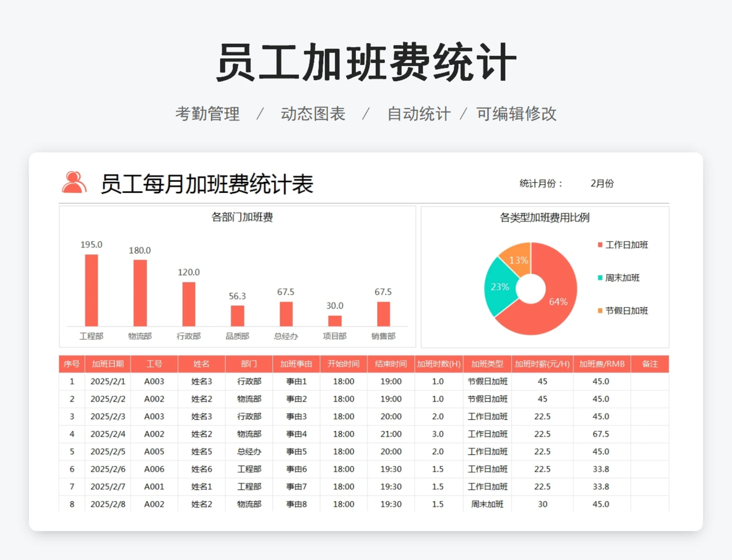Viewport: 732px width, 560px height.
Task: Open the 2月份 statistics month selector
Action: point(602,184)
